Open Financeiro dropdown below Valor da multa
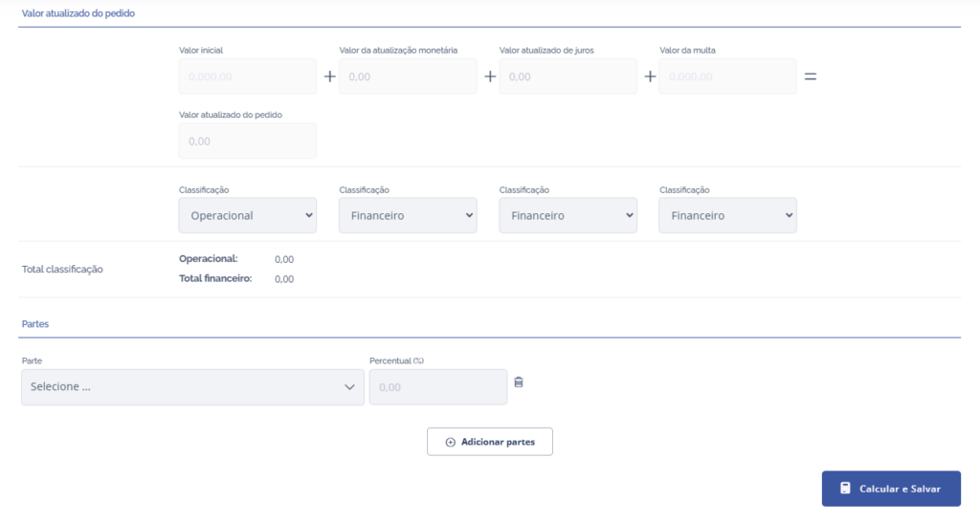 pyautogui.click(x=727, y=215)
